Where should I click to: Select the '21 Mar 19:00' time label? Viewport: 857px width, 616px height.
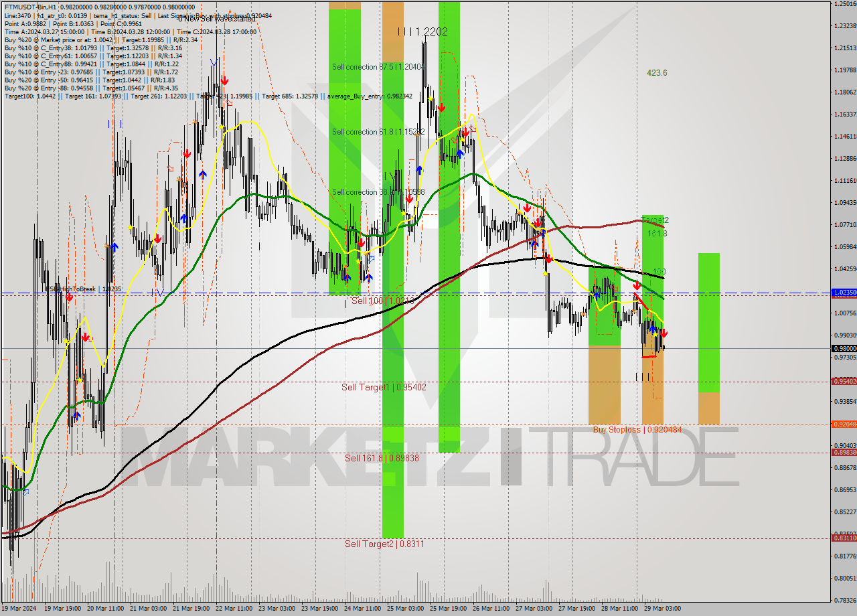click(191, 609)
